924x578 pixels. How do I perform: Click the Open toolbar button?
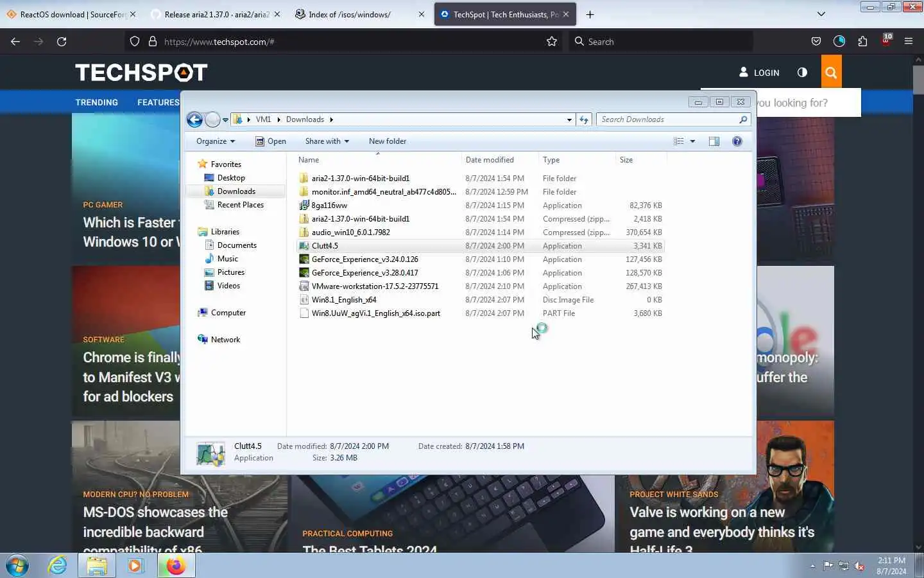[x=271, y=141]
